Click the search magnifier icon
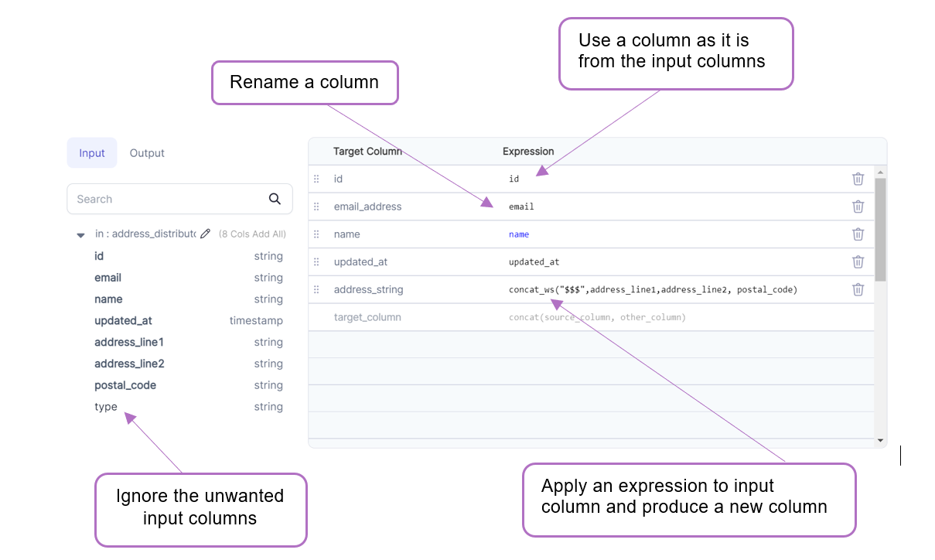Screen dimensions: 935x560 275,199
